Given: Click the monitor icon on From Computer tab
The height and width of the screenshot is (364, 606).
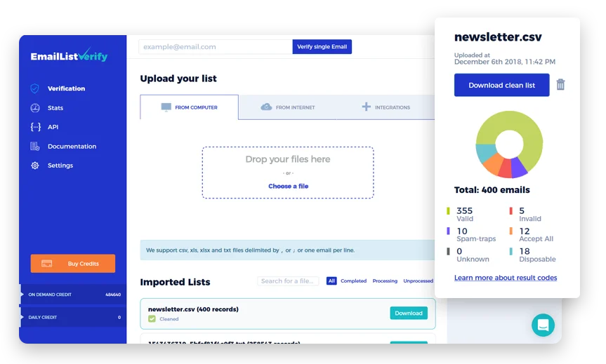Looking at the screenshot, I should [x=166, y=107].
